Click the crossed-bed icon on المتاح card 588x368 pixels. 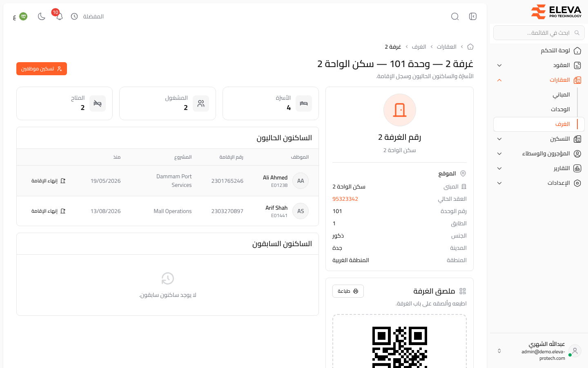point(98,103)
